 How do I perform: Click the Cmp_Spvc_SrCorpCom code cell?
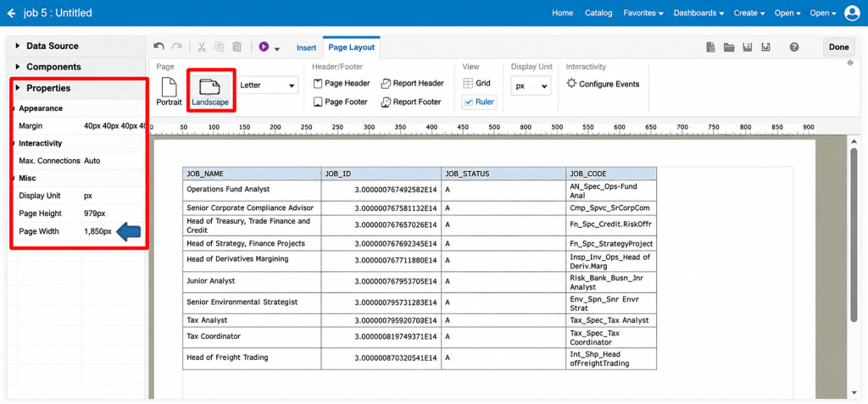tap(611, 208)
